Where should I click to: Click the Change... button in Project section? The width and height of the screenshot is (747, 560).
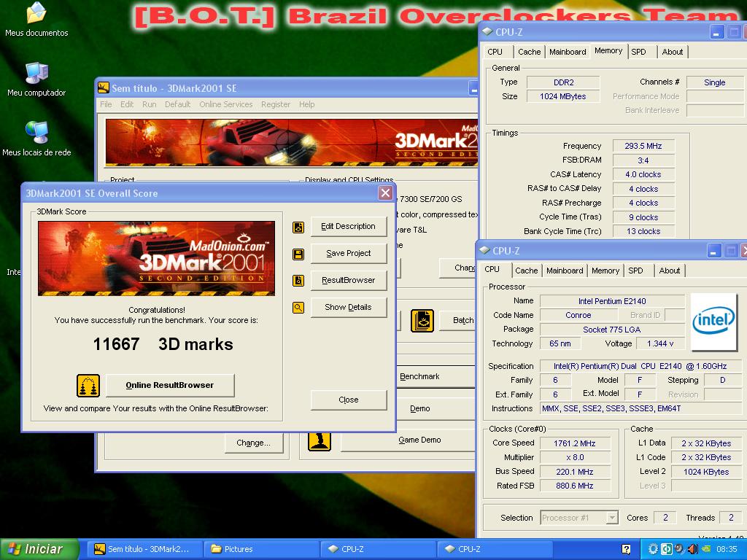tap(253, 443)
